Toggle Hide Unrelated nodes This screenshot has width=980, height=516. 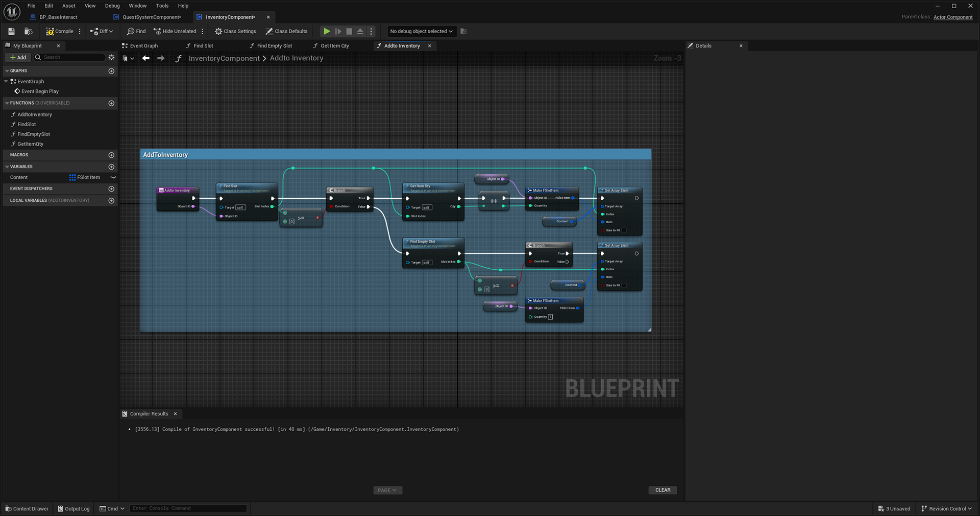tap(175, 31)
